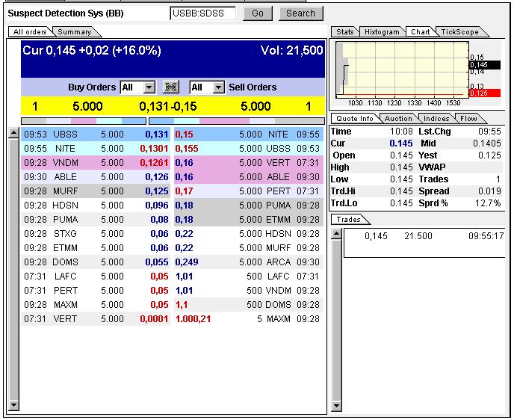
Task: Select the UBSS 0,131 buy order row
Action: (x=96, y=134)
